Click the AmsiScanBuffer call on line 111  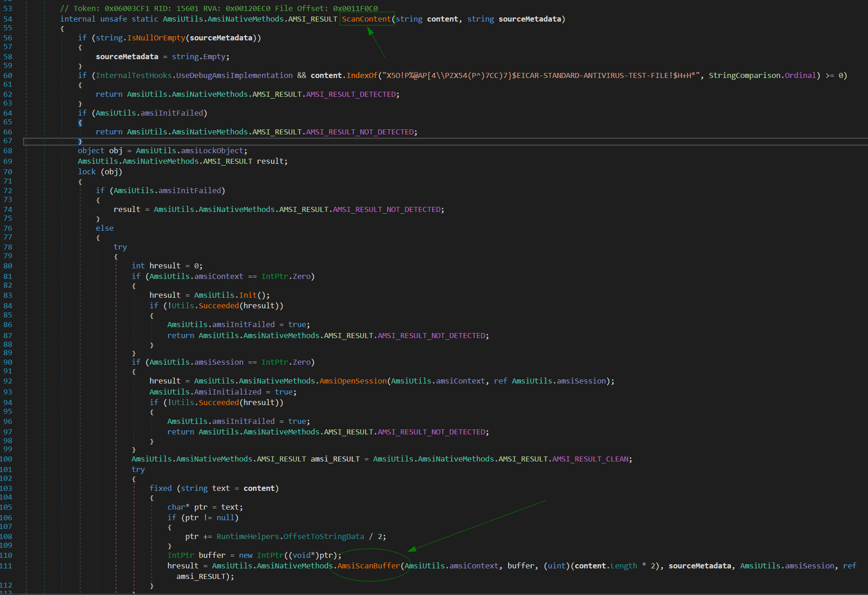pos(369,566)
